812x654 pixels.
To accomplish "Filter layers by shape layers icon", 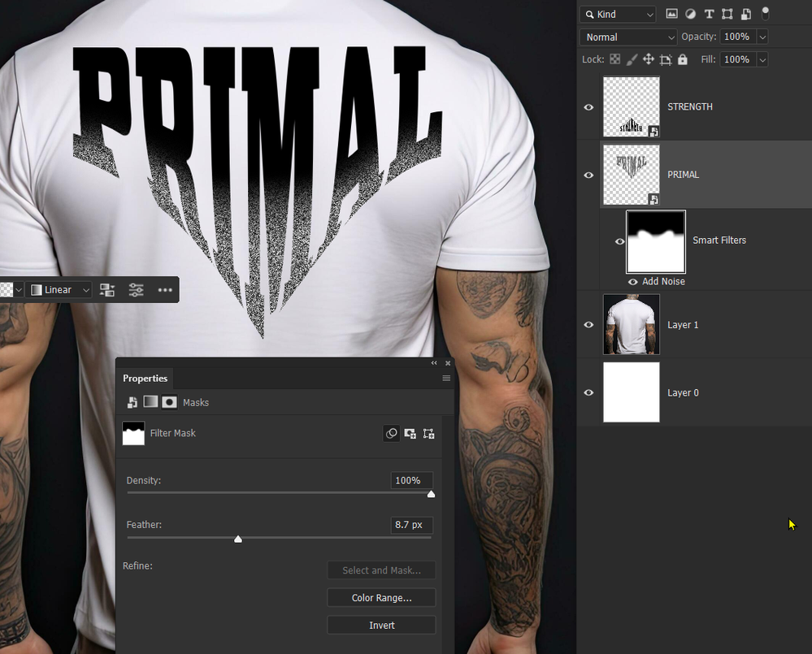I will pos(727,14).
